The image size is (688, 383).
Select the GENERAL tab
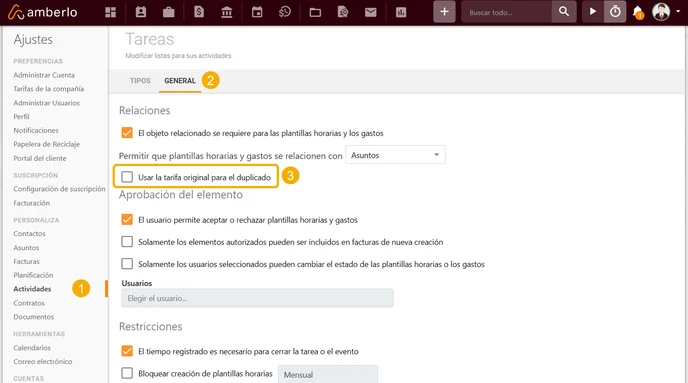click(x=180, y=81)
